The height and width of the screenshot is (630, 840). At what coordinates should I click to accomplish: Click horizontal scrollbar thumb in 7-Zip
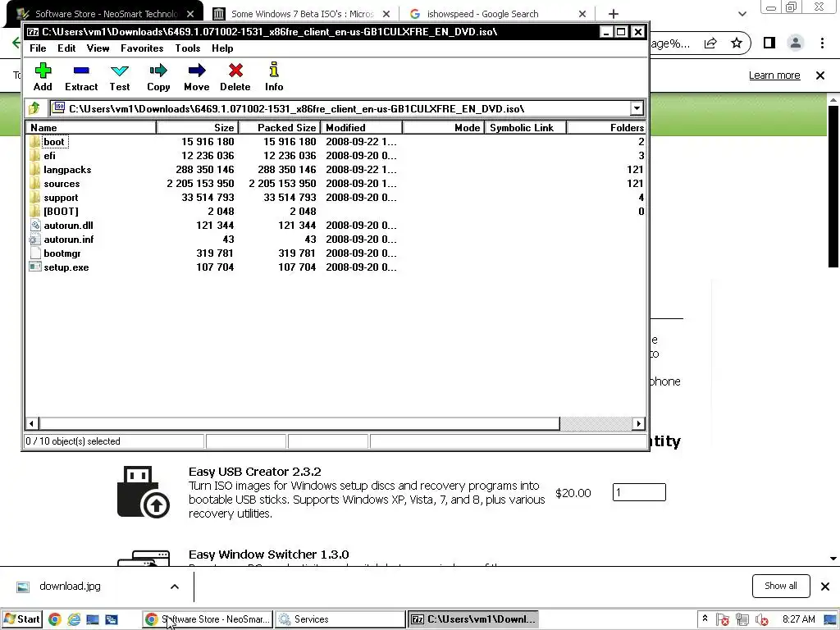pyautogui.click(x=299, y=424)
